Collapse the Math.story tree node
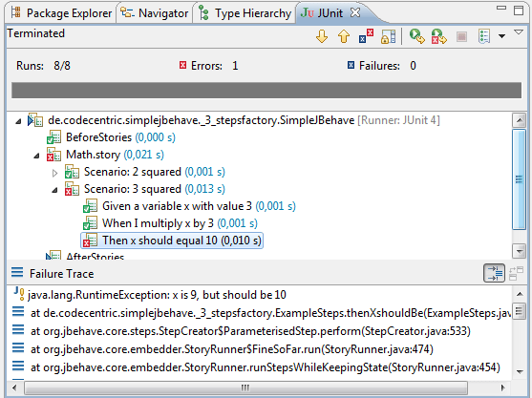The height and width of the screenshot is (398, 532). 36,156
